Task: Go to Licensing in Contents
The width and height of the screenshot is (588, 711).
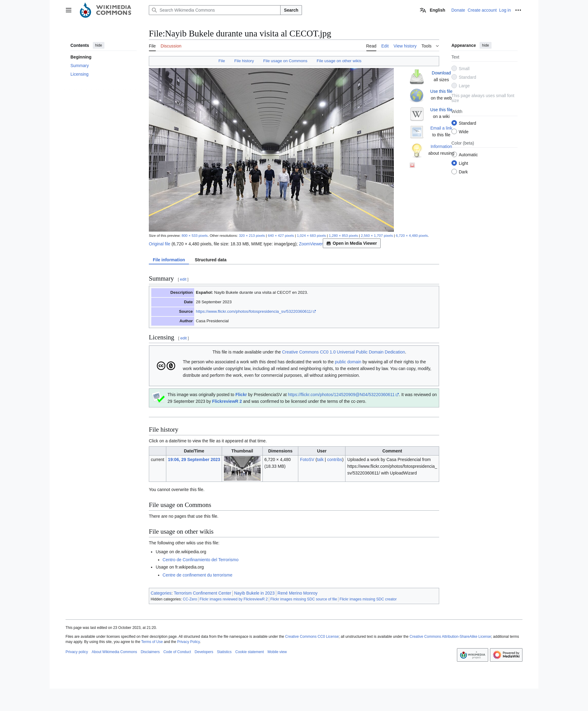Action: click(x=79, y=74)
